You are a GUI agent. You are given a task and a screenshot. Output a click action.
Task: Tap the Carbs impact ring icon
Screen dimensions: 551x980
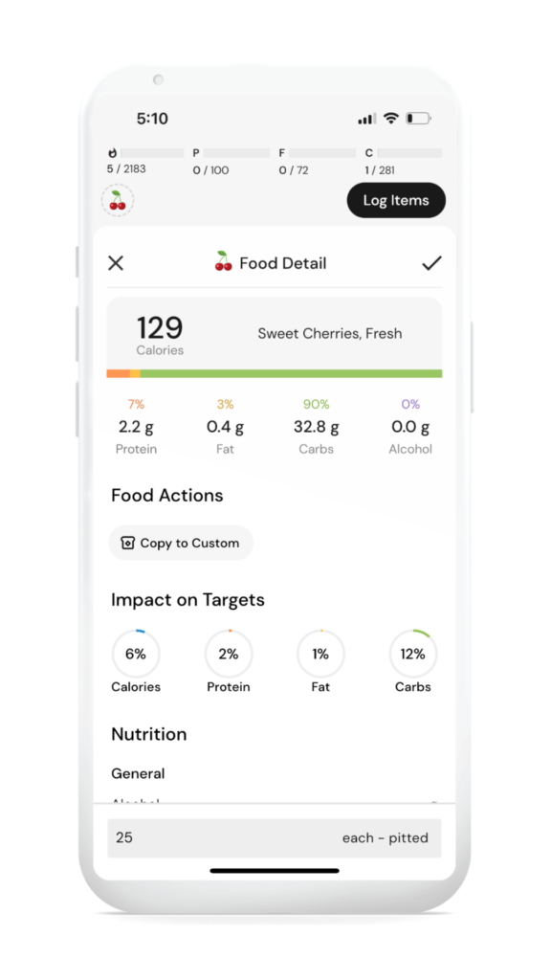tap(412, 654)
